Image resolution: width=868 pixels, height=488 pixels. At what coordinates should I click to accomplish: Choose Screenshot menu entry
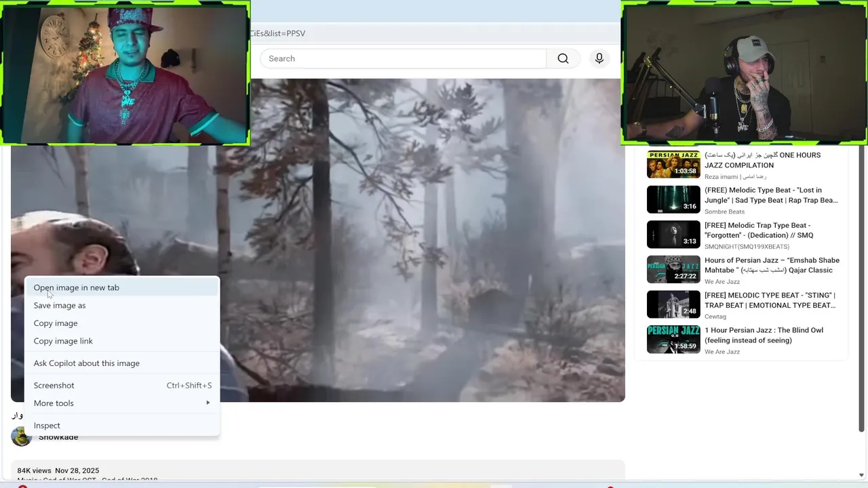(x=122, y=385)
